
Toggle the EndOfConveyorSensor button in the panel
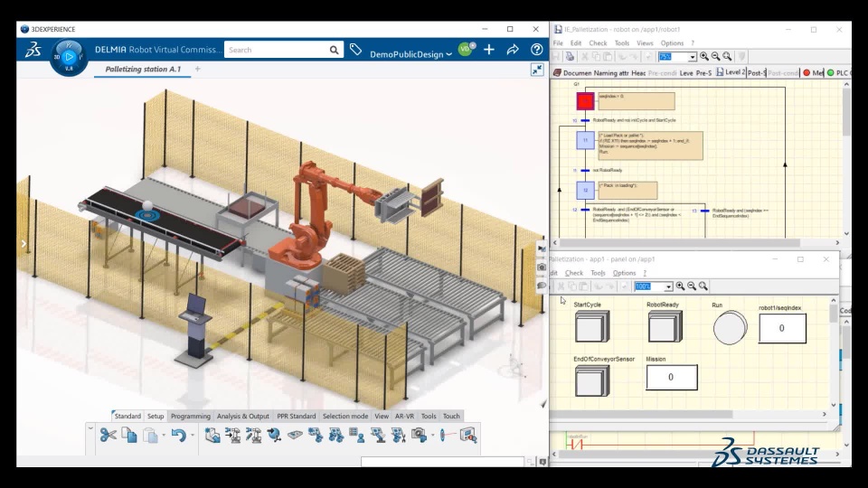tap(591, 381)
